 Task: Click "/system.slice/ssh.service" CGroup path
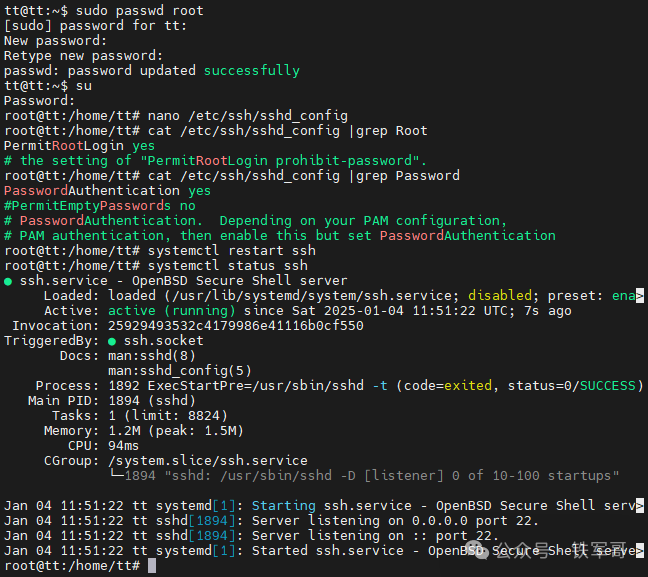point(208,460)
